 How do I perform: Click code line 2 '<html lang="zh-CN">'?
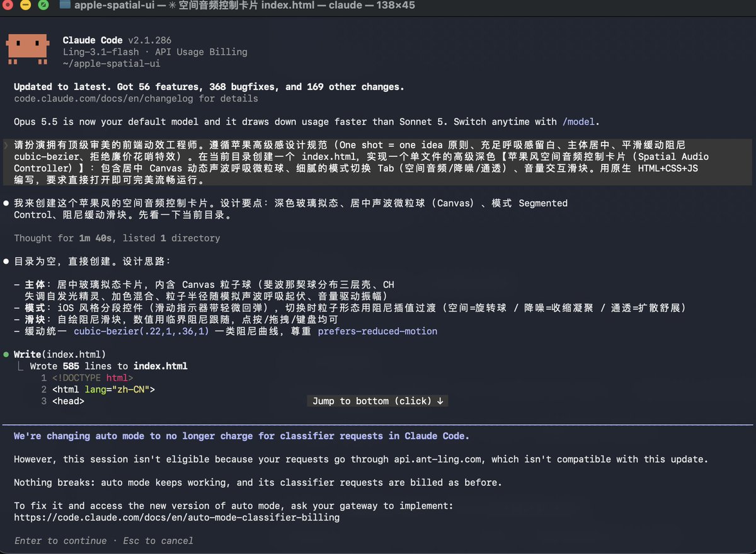[103, 389]
